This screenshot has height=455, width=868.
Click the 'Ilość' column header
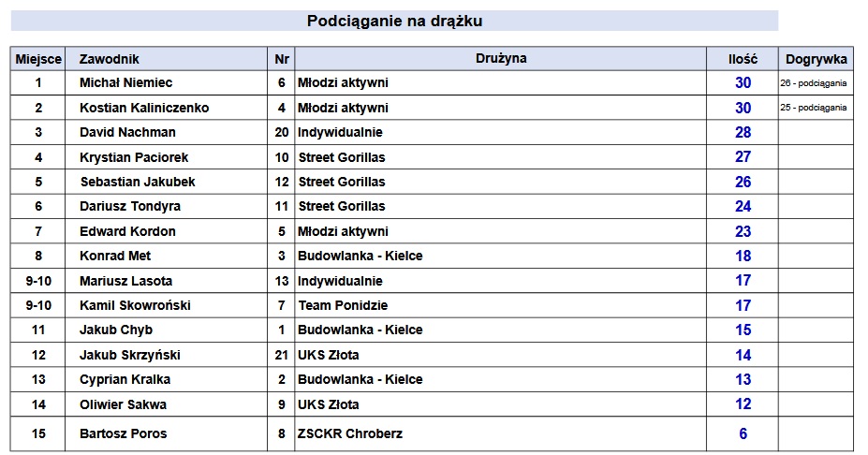743,59
